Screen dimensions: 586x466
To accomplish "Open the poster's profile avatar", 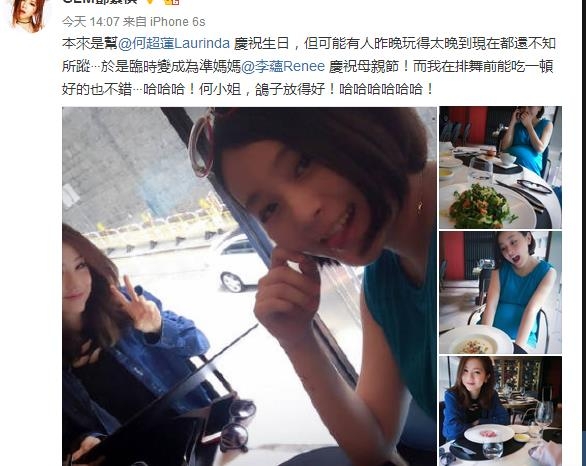I will [x=28, y=15].
